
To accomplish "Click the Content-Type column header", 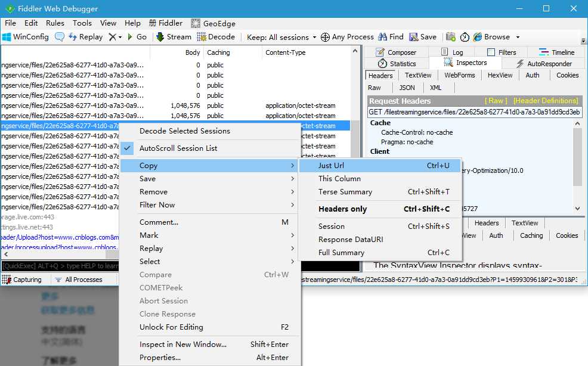I will (x=307, y=52).
